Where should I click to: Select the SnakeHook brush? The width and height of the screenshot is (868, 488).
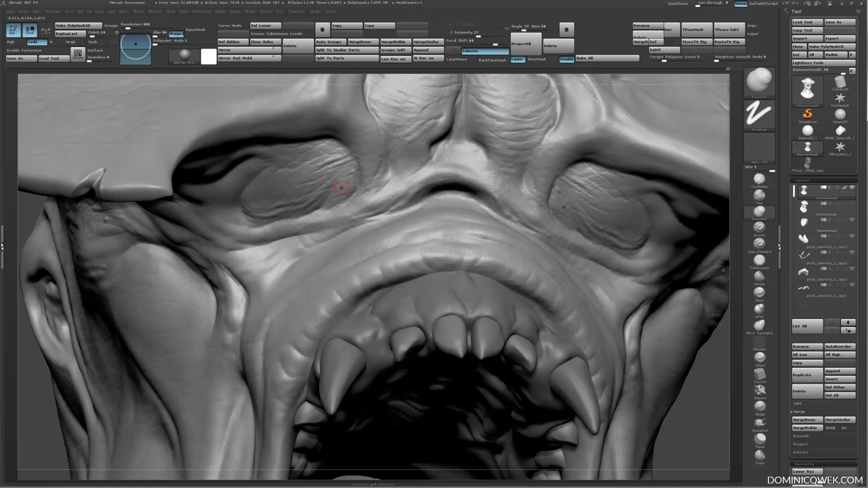click(x=759, y=424)
